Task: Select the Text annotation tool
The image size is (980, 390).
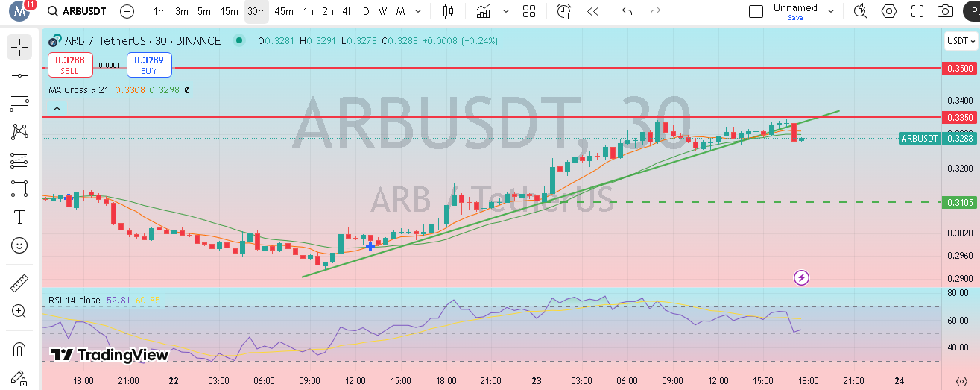Action: click(19, 217)
